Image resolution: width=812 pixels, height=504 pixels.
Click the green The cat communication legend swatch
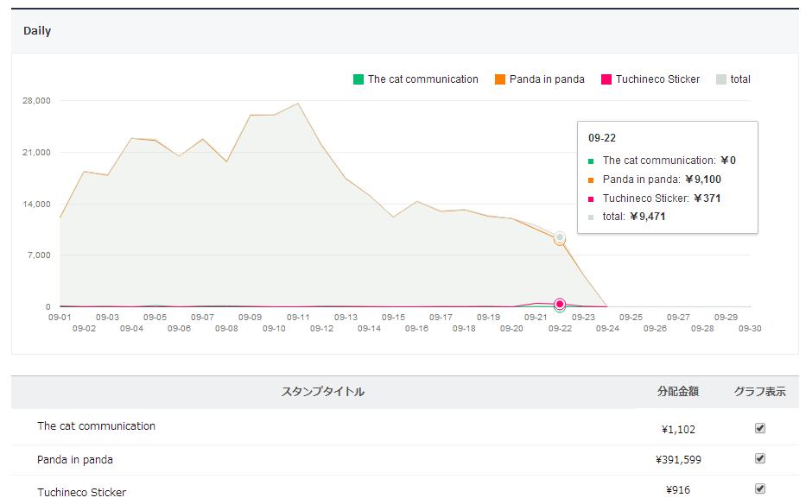(358, 79)
